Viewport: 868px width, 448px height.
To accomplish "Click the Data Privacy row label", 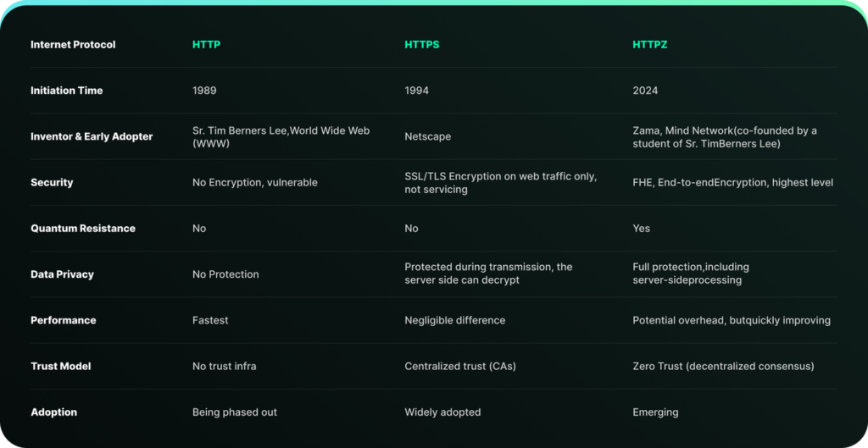I will [x=62, y=274].
